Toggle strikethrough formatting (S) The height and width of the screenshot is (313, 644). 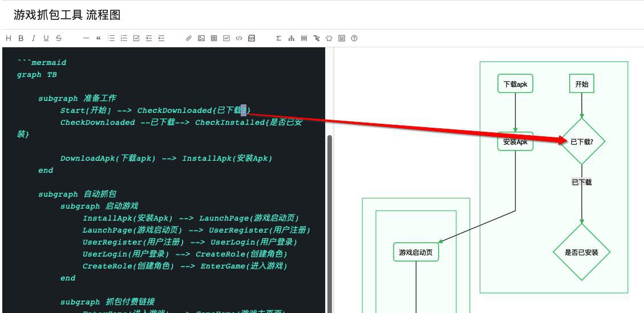click(x=59, y=38)
